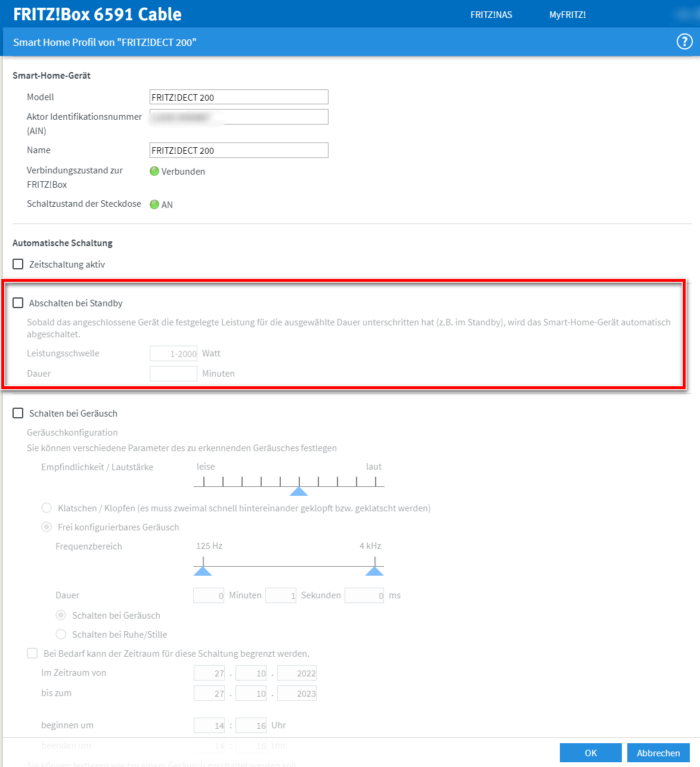This screenshot has width=700, height=767.
Task: Enable Schalten bei Geräusch checkbox
Action: [18, 413]
